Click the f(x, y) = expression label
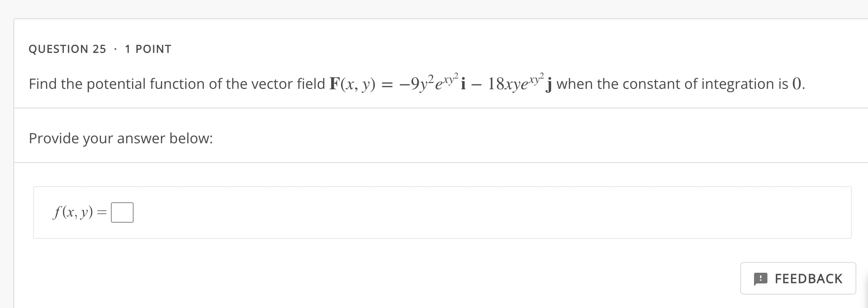The width and height of the screenshot is (868, 308). coord(78,212)
